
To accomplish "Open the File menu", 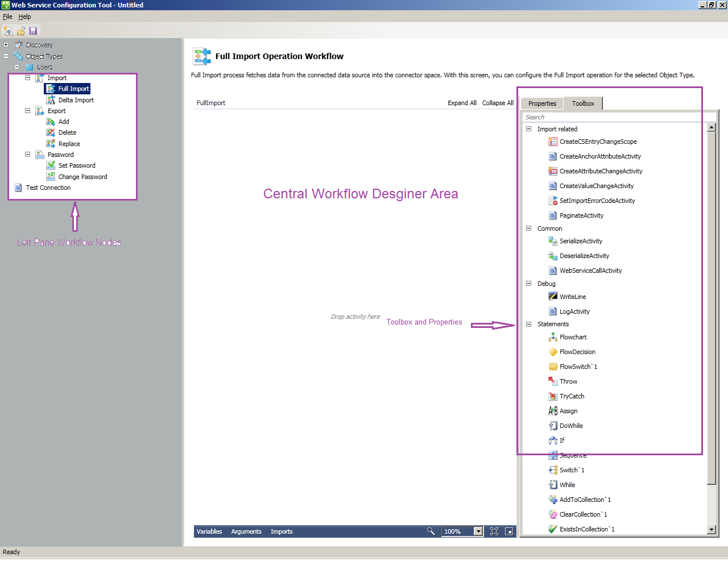I will click(x=8, y=16).
